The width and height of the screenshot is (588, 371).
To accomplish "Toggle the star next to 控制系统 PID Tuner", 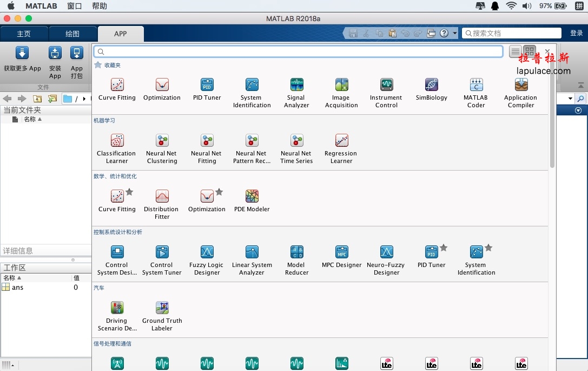I will pos(444,248).
